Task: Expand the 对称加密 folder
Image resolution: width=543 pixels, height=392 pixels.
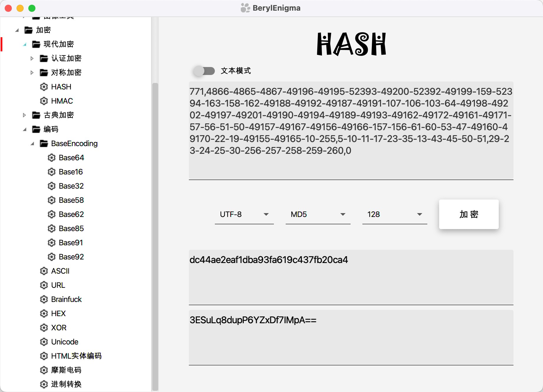Action: (x=32, y=73)
